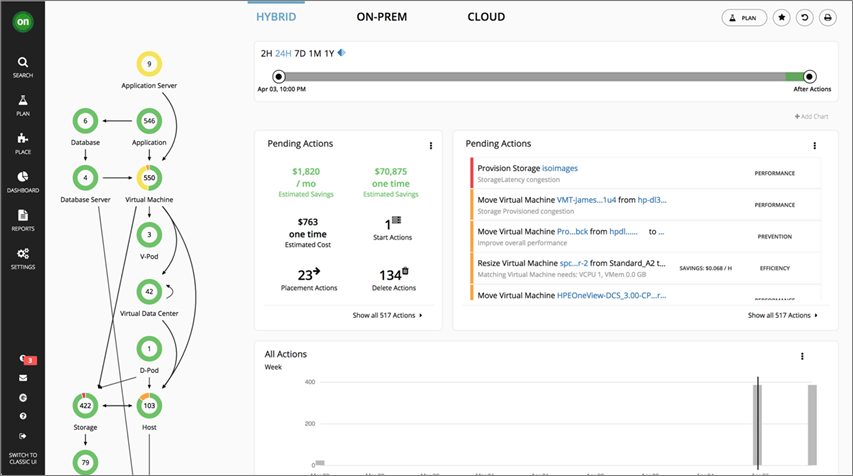Screen dimensions: 853x476
Task: Open notifications with red badge 3
Action: (27, 359)
